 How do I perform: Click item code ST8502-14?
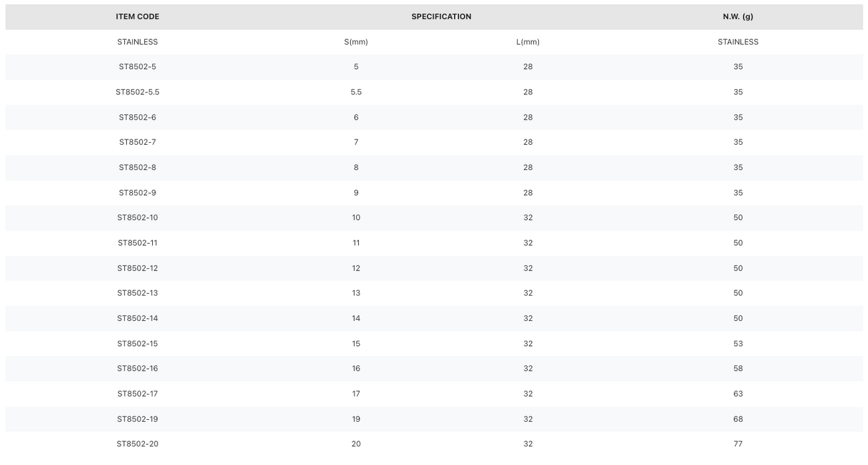click(138, 318)
